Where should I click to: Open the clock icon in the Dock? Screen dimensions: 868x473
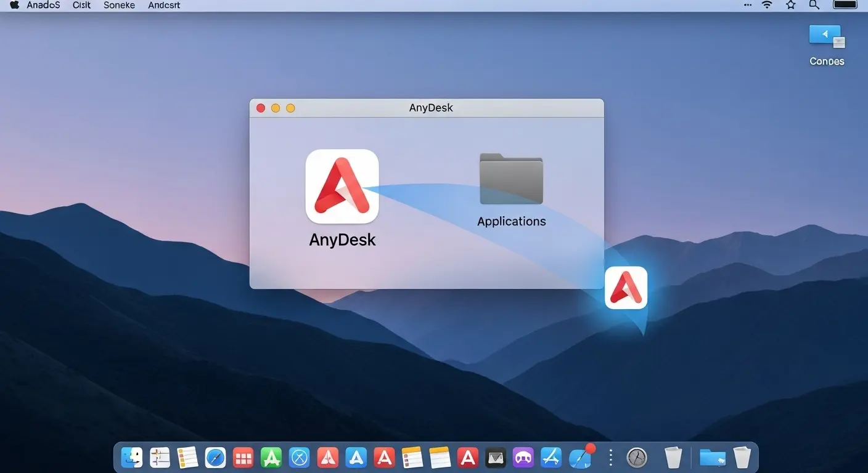point(637,458)
